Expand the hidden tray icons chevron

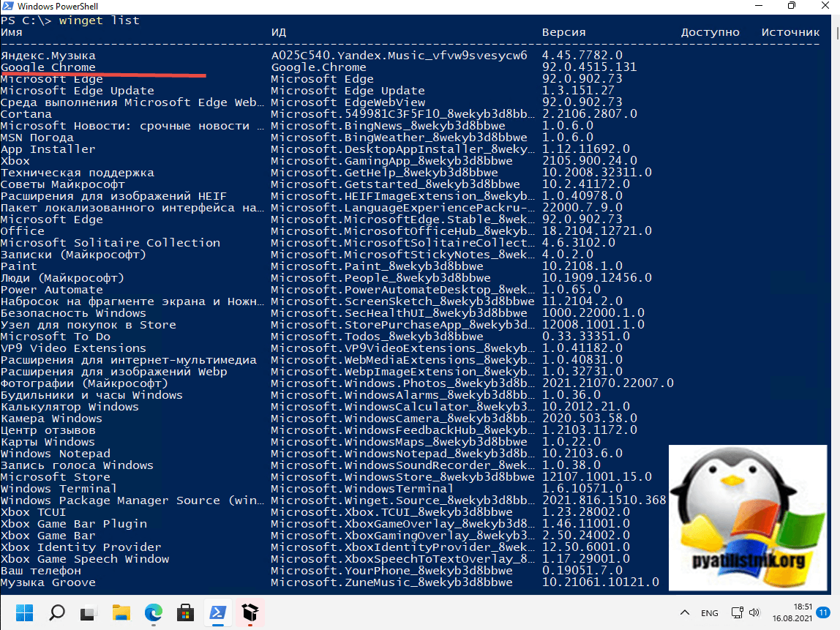pos(684,612)
